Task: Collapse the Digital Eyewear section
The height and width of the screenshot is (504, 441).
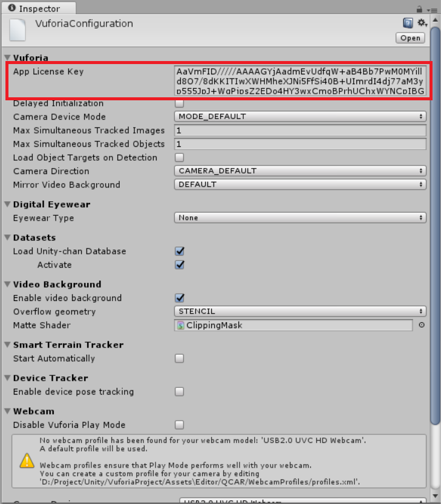Action: point(8,204)
